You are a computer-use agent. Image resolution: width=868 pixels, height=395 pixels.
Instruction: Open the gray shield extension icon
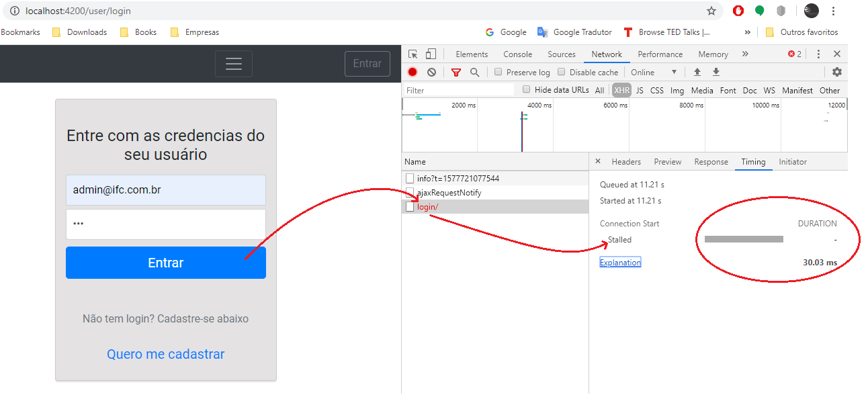[781, 11]
